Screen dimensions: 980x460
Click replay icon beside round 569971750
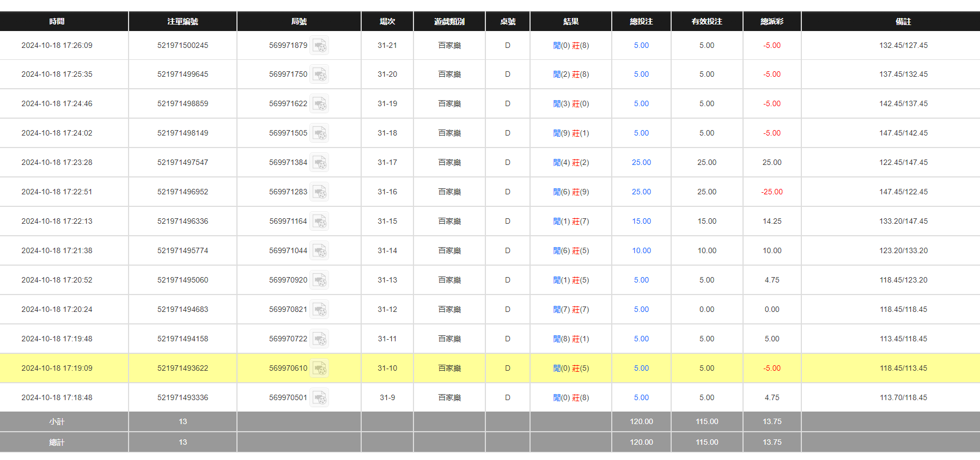[320, 75]
